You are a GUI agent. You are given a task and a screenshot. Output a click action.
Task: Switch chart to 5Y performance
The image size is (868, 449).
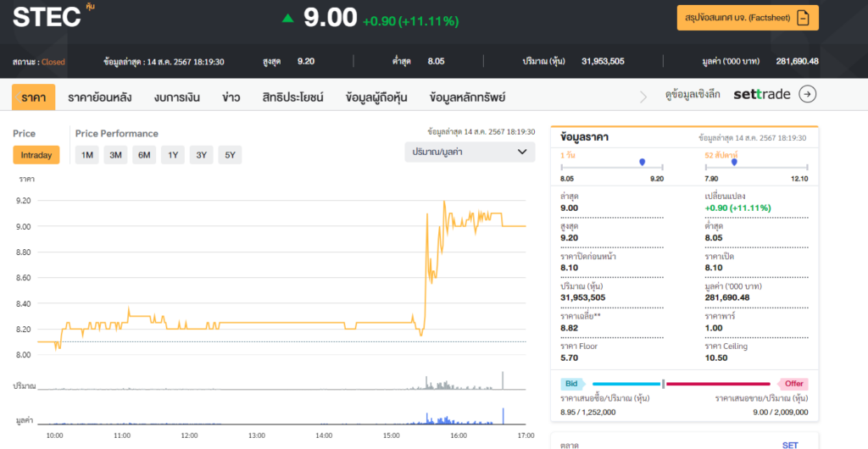coord(230,155)
